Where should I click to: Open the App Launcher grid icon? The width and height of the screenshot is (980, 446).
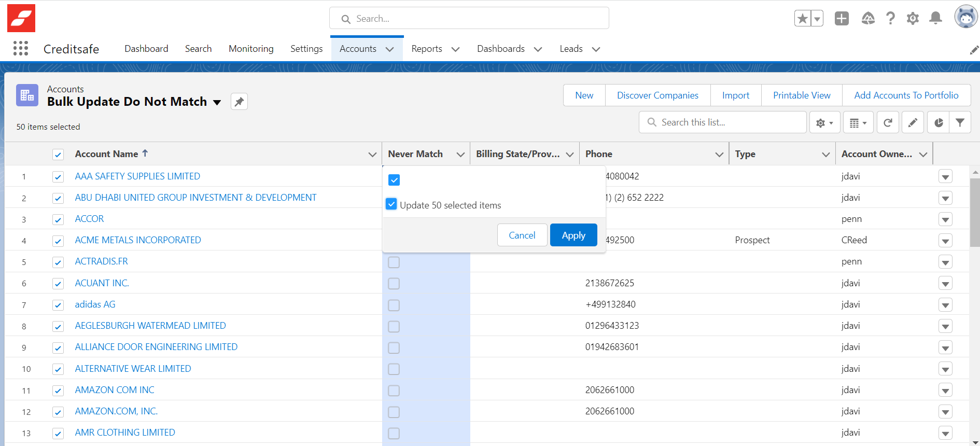point(20,48)
